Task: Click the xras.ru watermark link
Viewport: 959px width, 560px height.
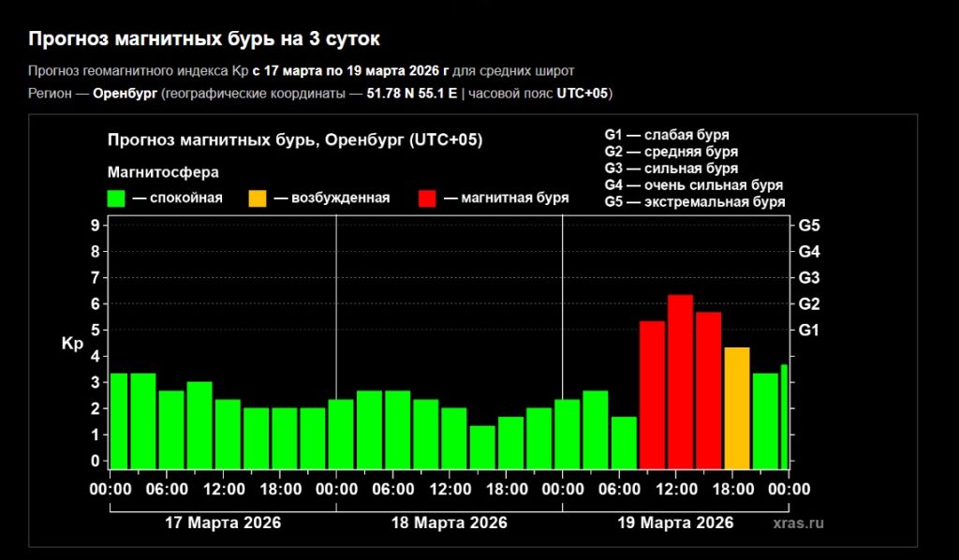Action: [x=799, y=523]
